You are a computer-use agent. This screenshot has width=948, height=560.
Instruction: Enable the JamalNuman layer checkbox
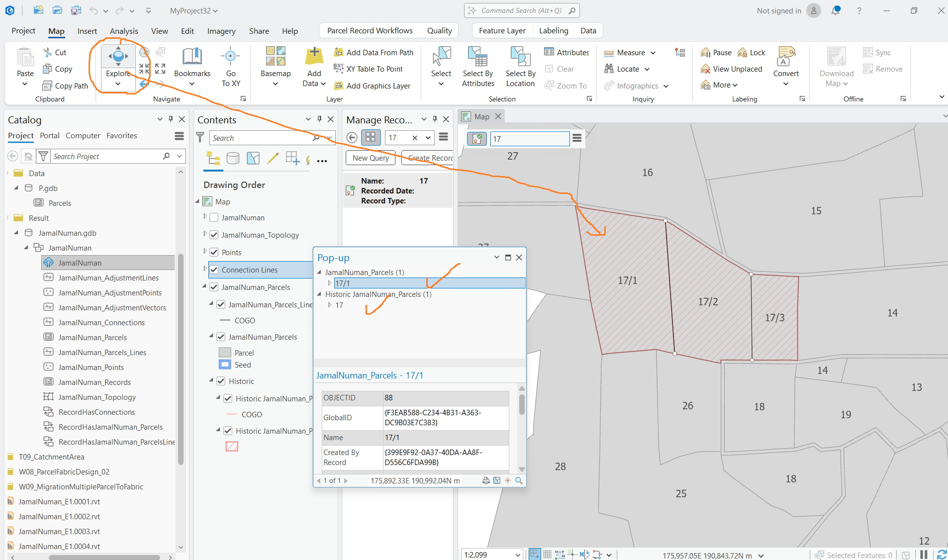(214, 218)
